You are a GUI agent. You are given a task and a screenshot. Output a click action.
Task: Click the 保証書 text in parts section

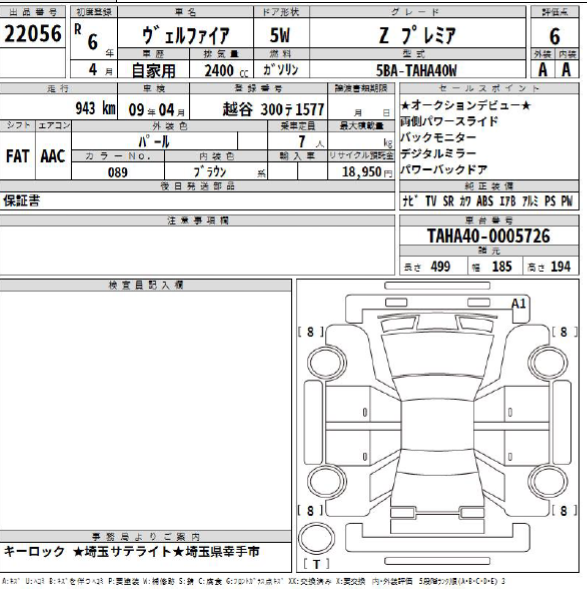(x=21, y=201)
